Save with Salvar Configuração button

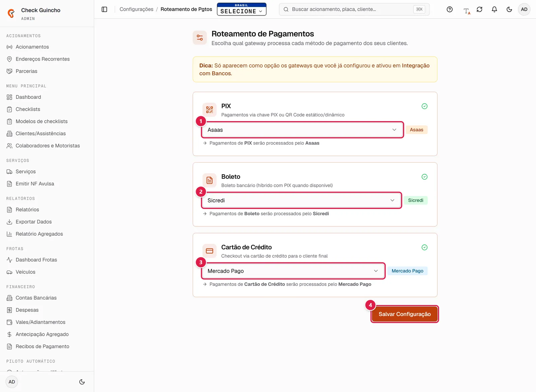coord(405,314)
